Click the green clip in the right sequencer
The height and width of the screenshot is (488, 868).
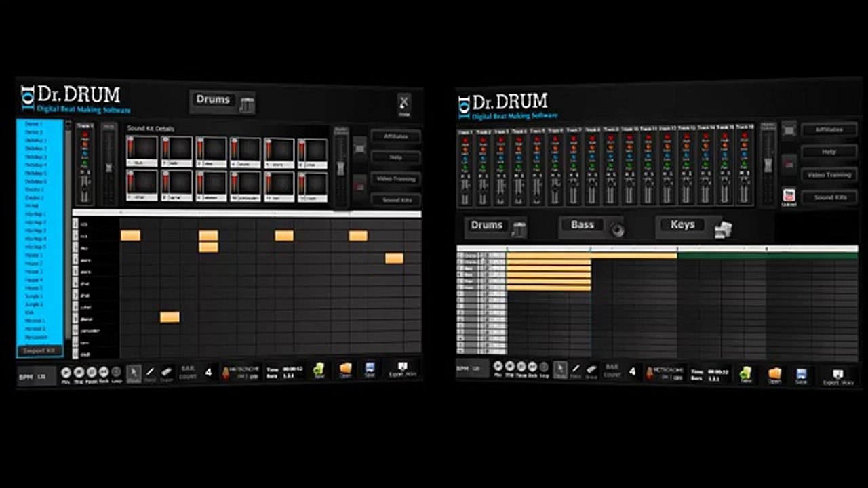point(768,256)
